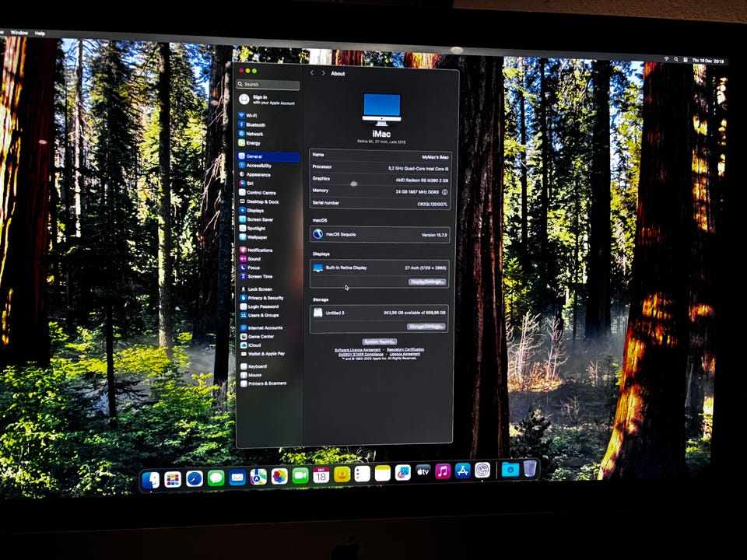Click the date and time in menu bar

pos(708,61)
